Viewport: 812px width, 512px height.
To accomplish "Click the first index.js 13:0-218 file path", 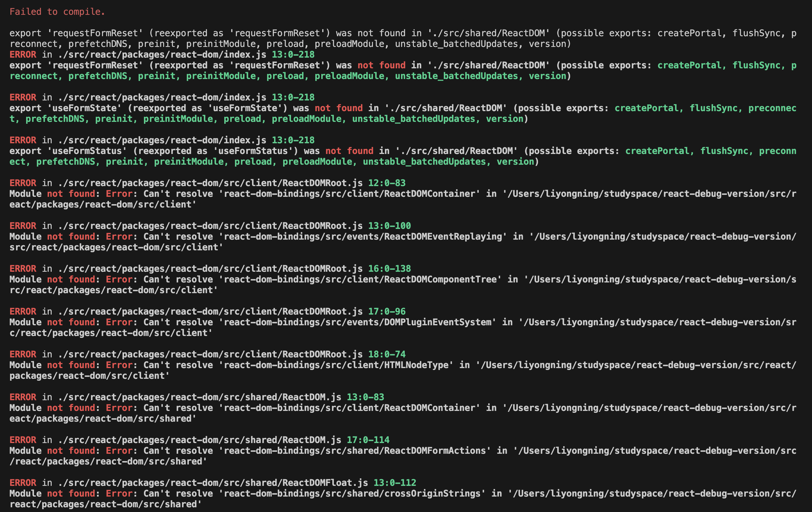I will pos(162,54).
